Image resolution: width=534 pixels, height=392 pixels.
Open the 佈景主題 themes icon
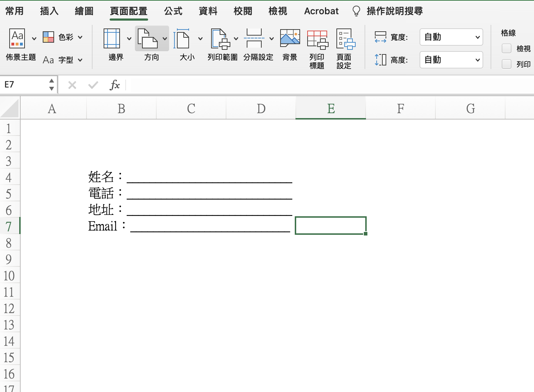pos(17,38)
